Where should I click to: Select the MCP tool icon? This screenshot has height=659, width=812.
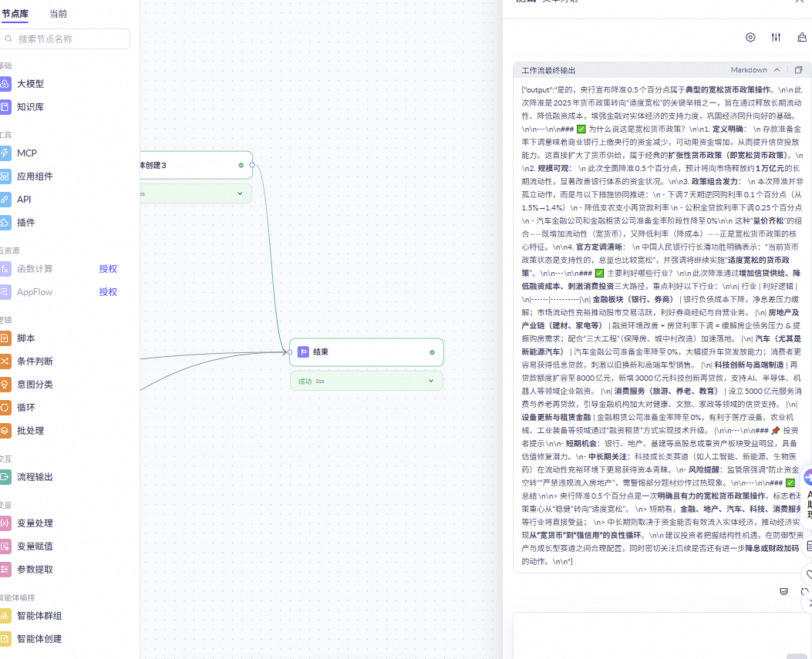tap(5, 153)
